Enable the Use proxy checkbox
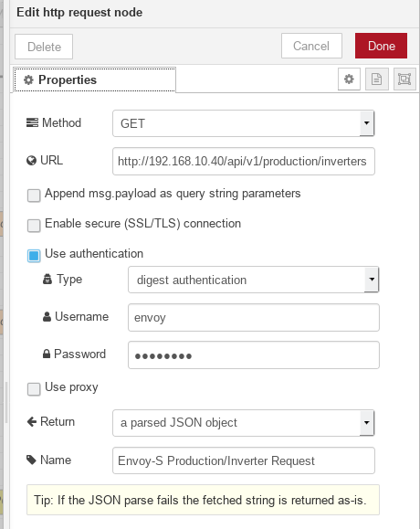The height and width of the screenshot is (529, 420). tap(34, 389)
